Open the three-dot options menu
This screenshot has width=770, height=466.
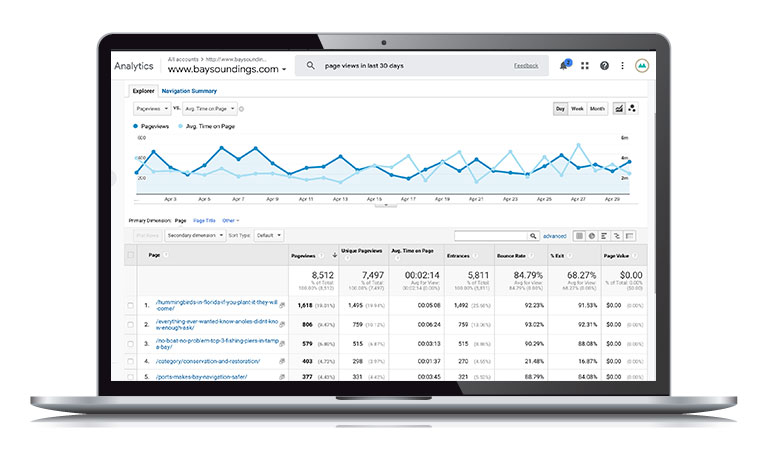(x=621, y=66)
